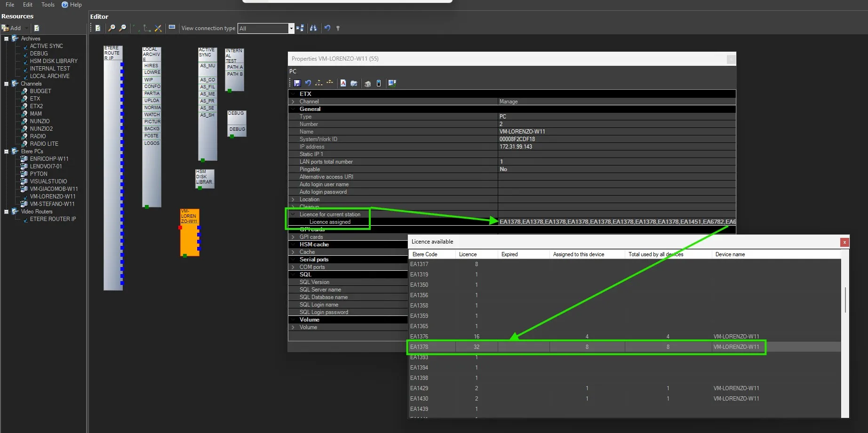The height and width of the screenshot is (433, 868).
Task: Expand the Location property row
Action: pyautogui.click(x=293, y=199)
